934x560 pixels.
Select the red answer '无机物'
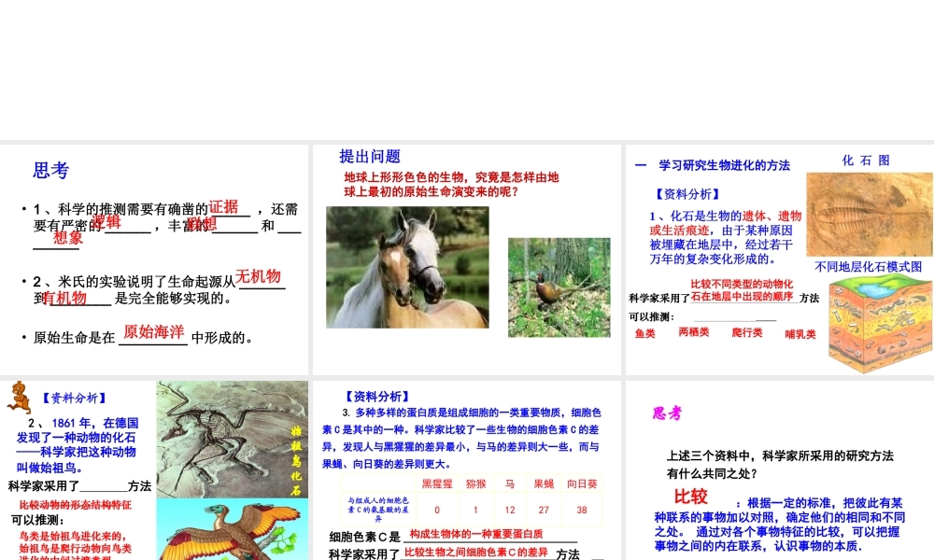coord(258,276)
